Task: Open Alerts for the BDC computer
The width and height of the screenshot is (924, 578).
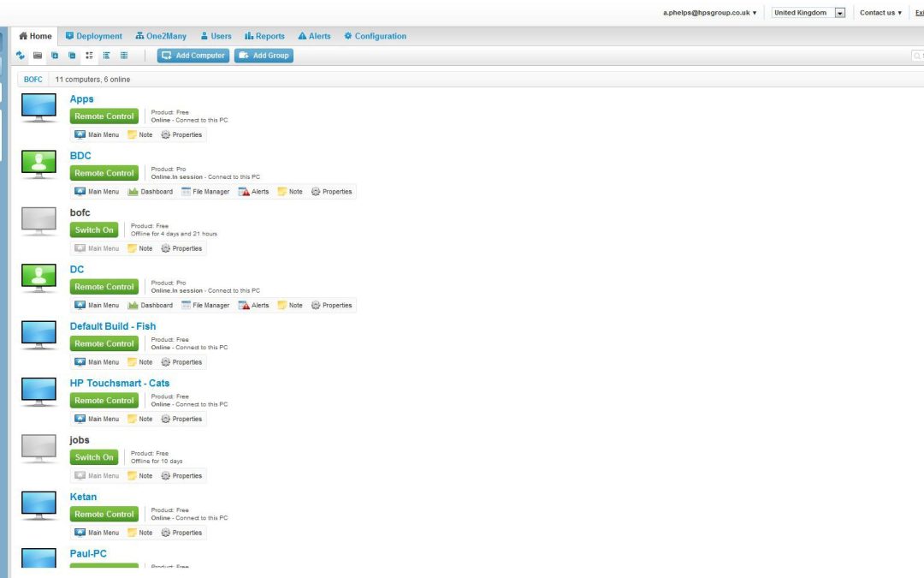Action: click(253, 192)
